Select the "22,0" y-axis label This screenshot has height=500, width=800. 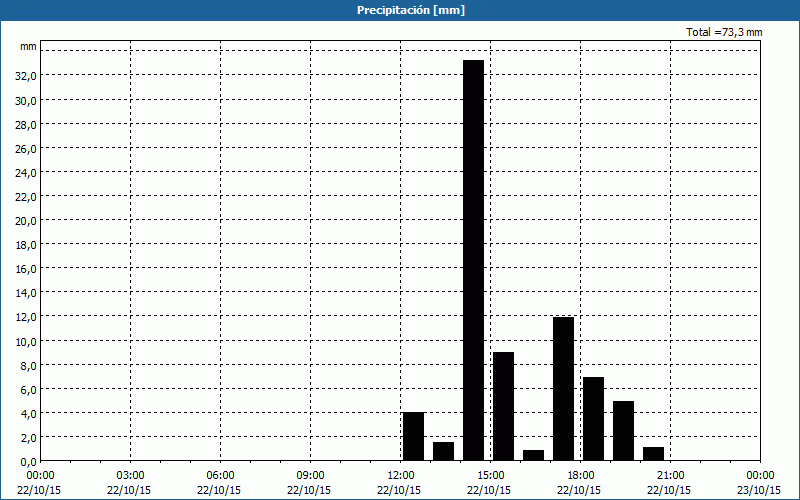[26, 196]
